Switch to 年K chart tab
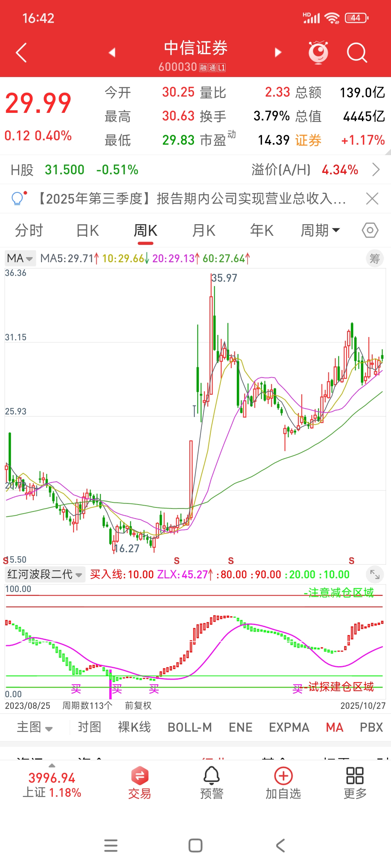 pos(262,230)
